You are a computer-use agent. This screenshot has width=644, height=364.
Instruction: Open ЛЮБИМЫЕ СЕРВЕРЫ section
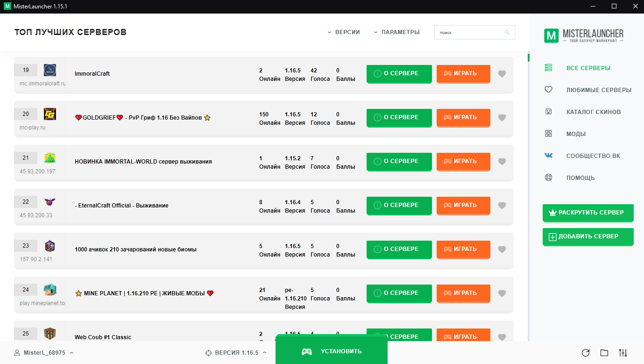point(599,90)
